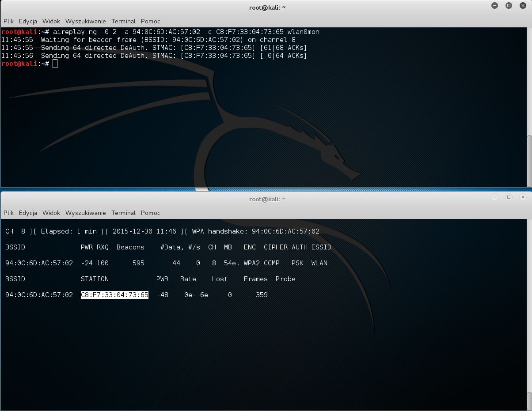Open Terminal menu in top terminal
Viewport: 532px width, 411px height.
124,21
